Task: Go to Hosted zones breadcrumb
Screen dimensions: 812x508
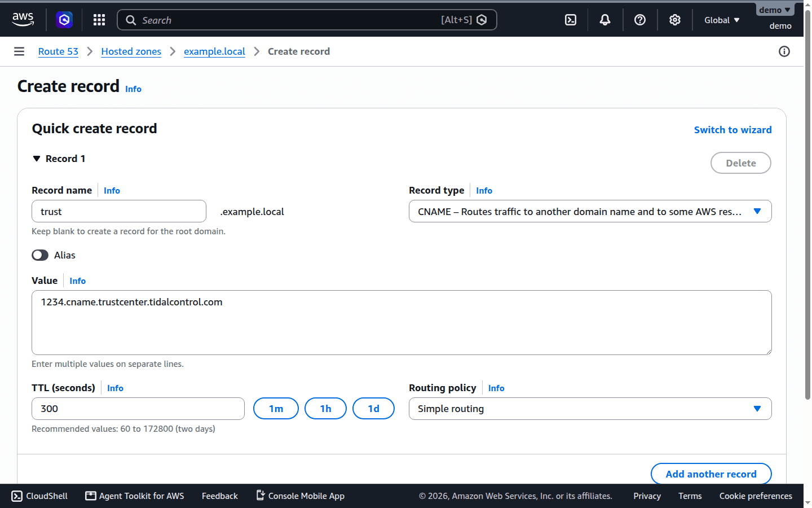Action: (x=131, y=51)
